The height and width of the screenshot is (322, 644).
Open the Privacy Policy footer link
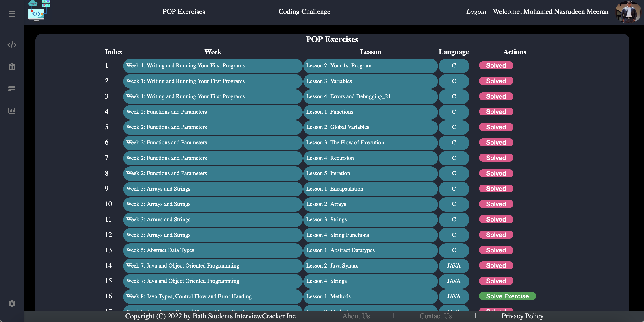point(522,316)
